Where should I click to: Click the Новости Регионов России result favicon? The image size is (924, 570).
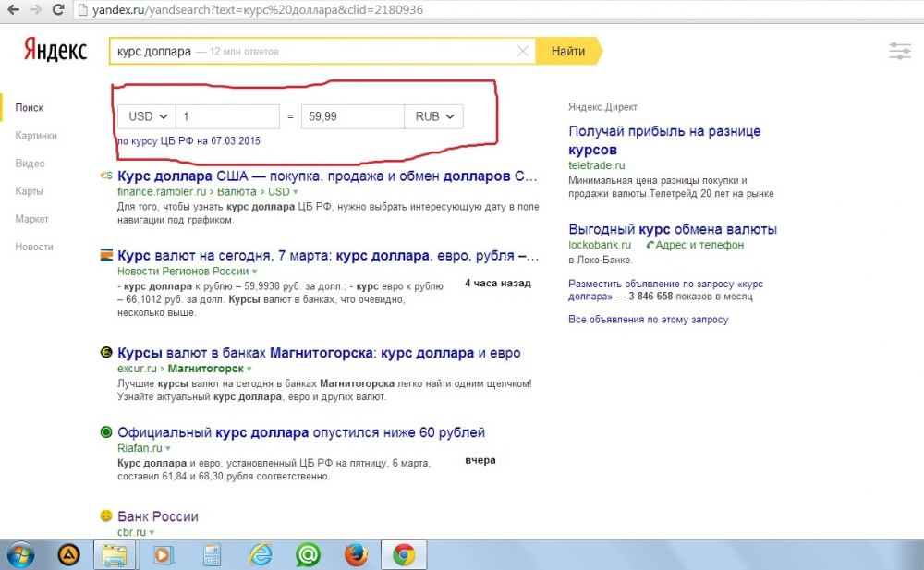(106, 255)
